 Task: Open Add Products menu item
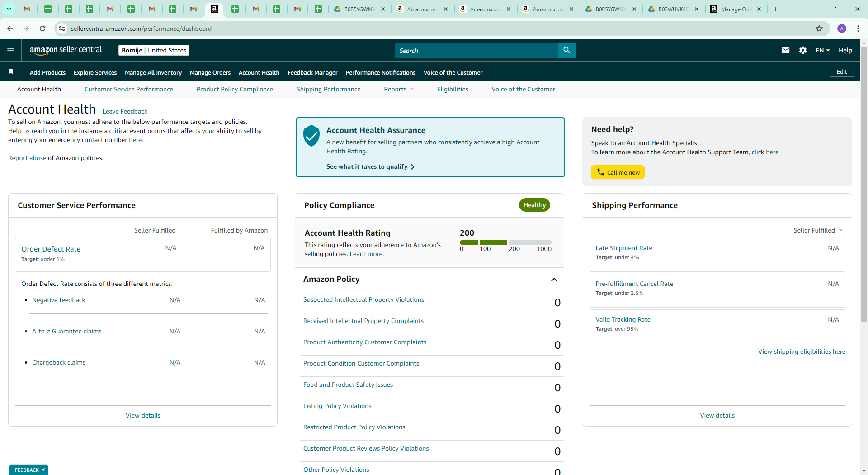pos(47,72)
